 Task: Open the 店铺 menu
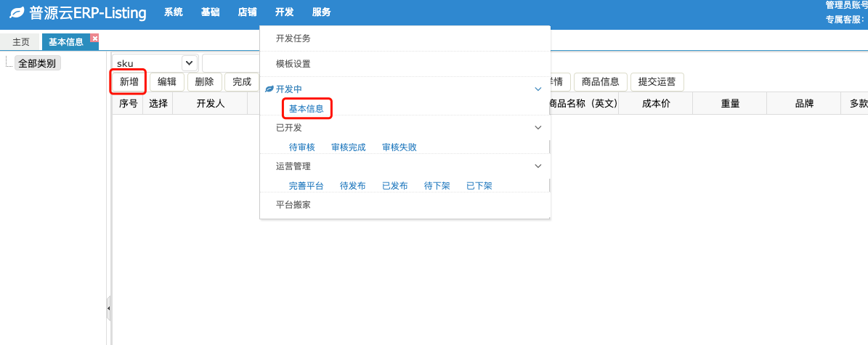pos(247,12)
